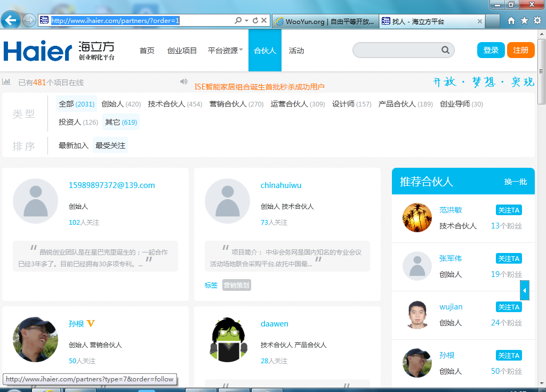546x392 pixels.
Task: Filter by 技术合伙人 (454) type
Action: [x=175, y=104]
